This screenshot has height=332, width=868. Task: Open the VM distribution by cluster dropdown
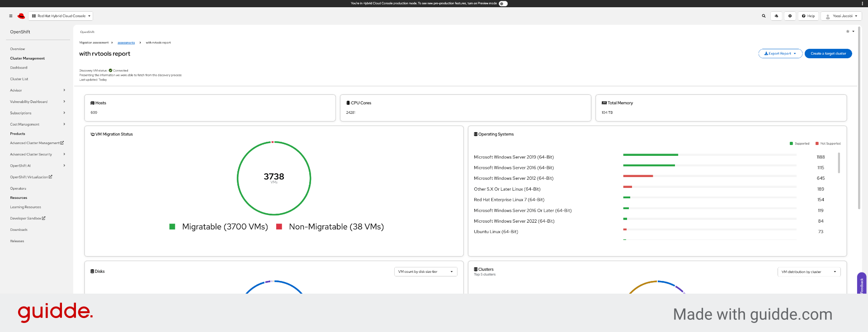(809, 271)
